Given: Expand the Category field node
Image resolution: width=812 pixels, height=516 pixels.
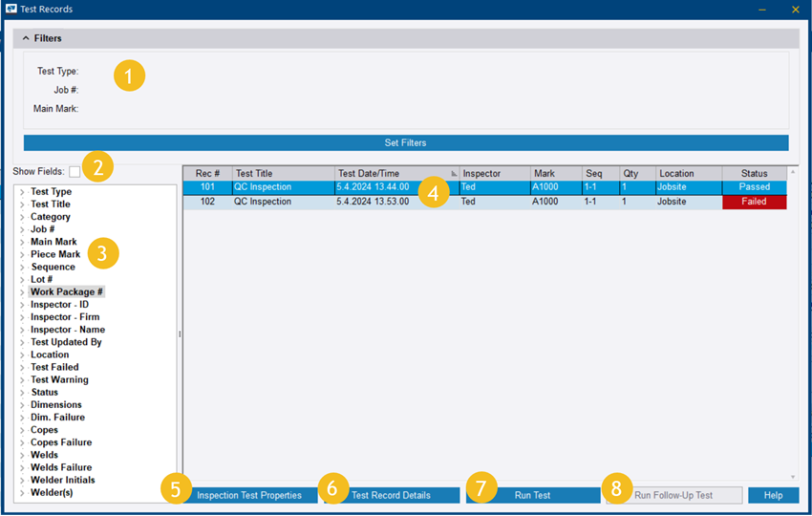Looking at the screenshot, I should 22,217.
